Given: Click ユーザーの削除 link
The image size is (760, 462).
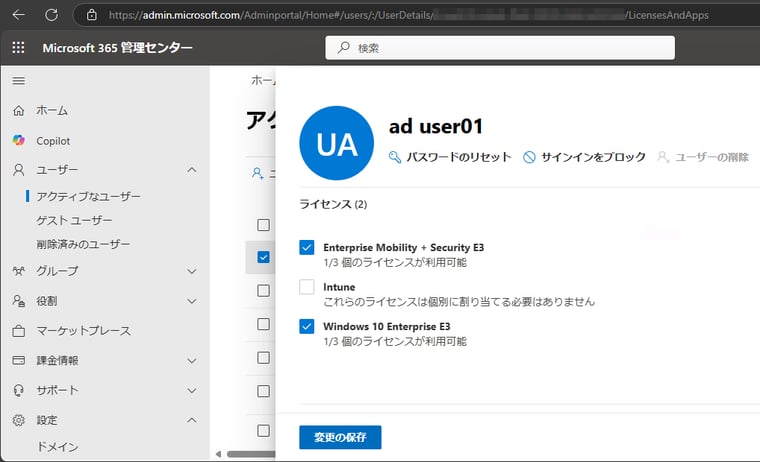Looking at the screenshot, I should (712, 157).
